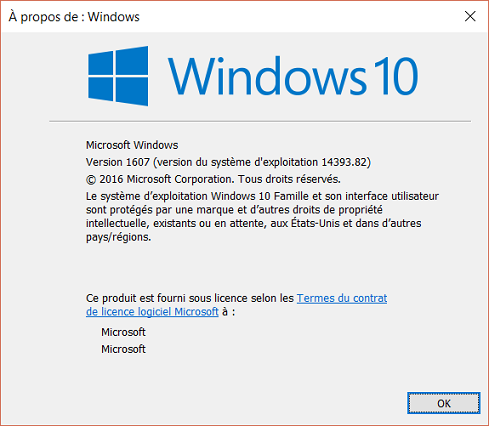Click the OK button

click(443, 403)
